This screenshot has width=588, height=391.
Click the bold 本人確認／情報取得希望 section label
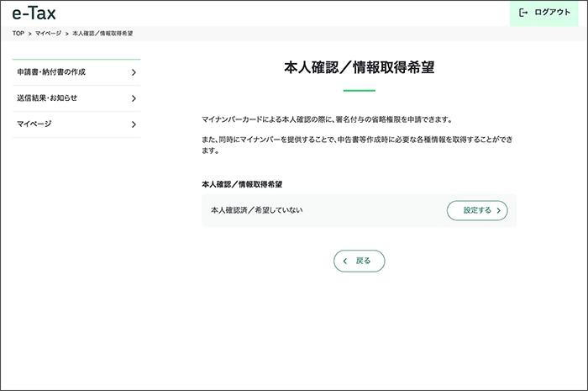(242, 182)
